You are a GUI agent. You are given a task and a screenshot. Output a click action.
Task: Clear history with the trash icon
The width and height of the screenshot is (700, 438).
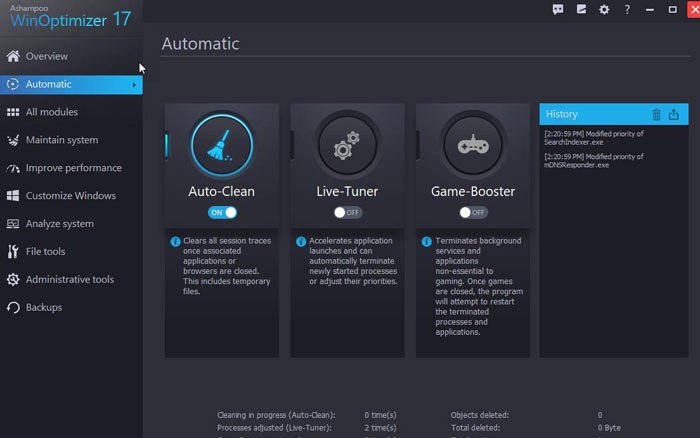click(656, 114)
